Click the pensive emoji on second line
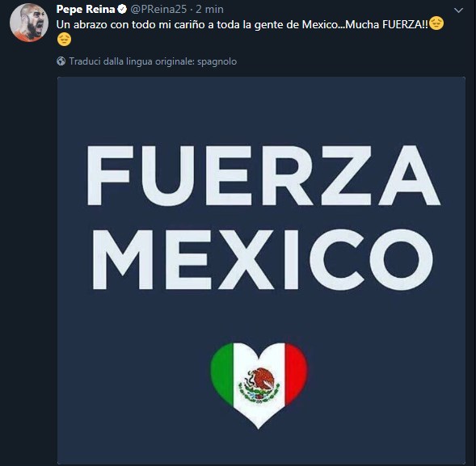Viewport: 476px width, 466px height. [x=64, y=40]
